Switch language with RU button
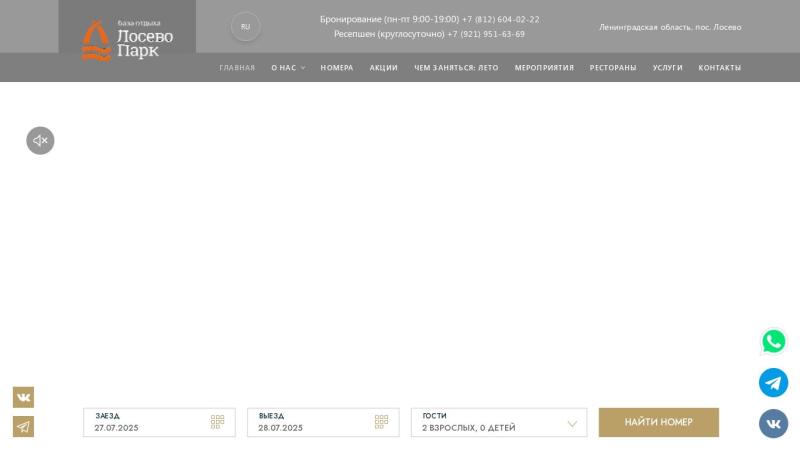The image size is (800, 450). tap(245, 27)
